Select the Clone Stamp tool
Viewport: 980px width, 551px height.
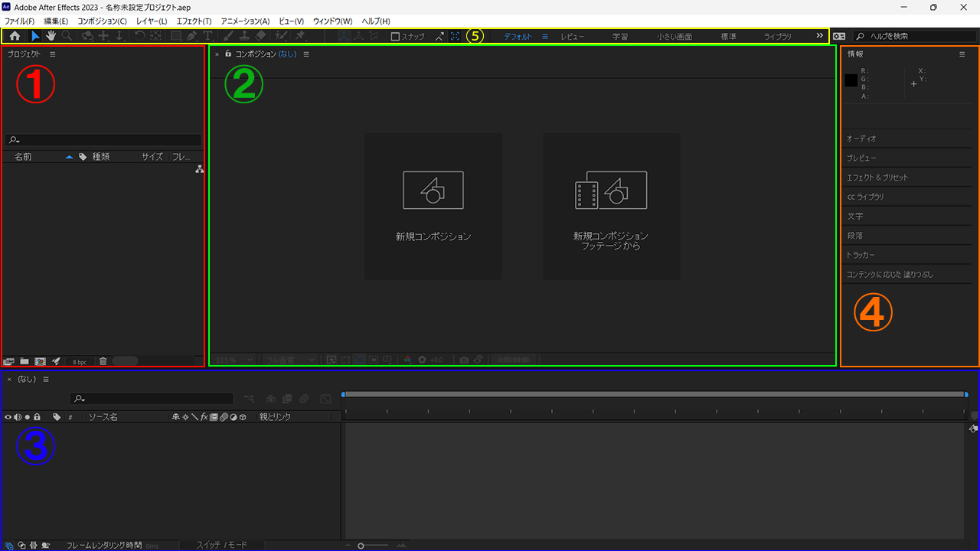pos(244,36)
